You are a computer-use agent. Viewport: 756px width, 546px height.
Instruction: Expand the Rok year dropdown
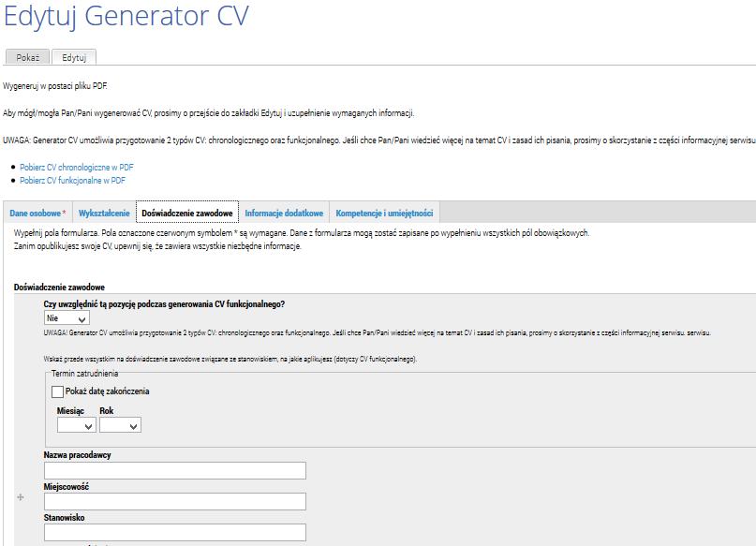120,425
